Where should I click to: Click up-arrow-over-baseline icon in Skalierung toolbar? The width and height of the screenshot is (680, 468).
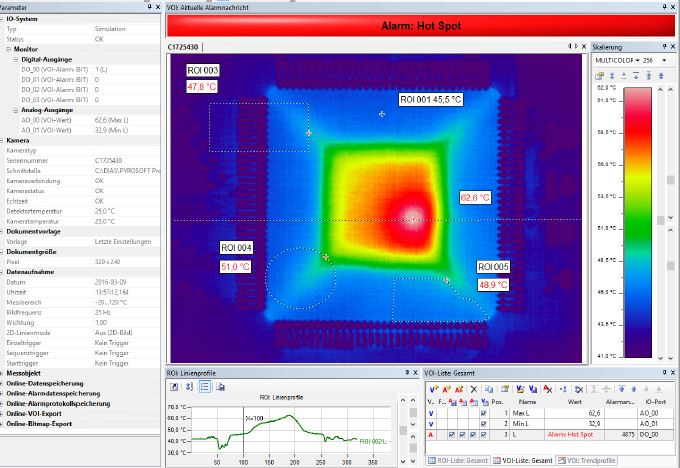point(624,76)
